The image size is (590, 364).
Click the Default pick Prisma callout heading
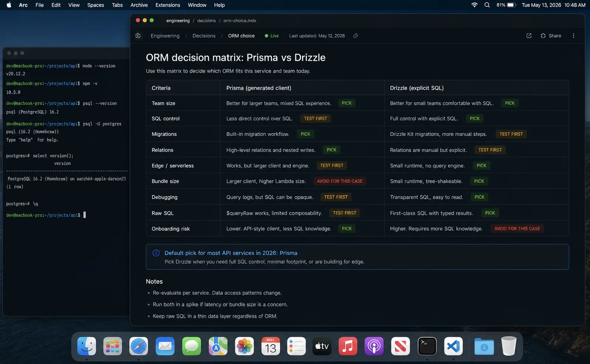pyautogui.click(x=231, y=253)
